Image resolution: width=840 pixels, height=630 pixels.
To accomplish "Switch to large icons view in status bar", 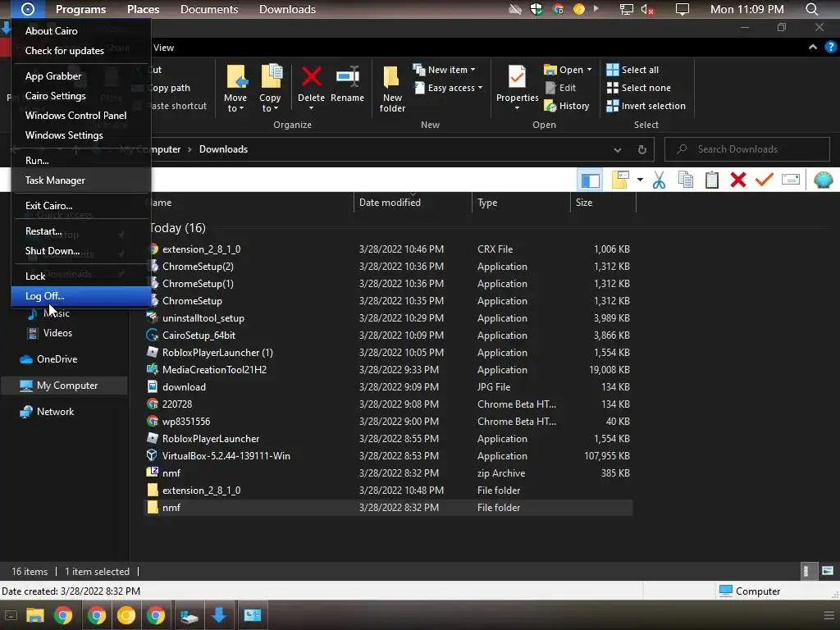I will coord(828,571).
